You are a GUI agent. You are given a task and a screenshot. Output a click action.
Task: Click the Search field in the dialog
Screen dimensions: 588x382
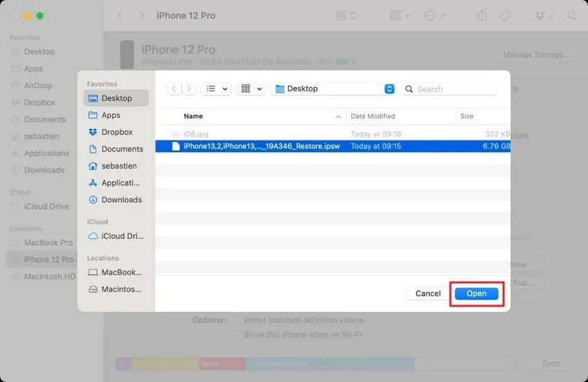tap(450, 89)
